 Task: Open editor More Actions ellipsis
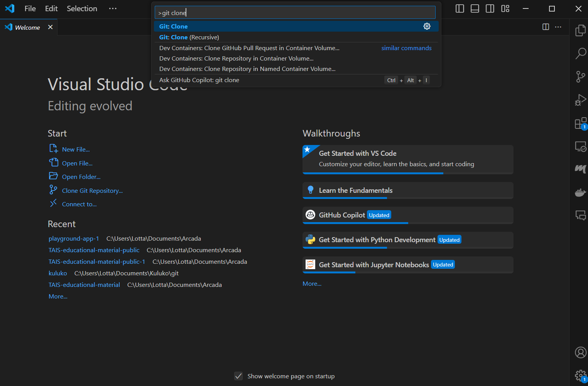558,27
